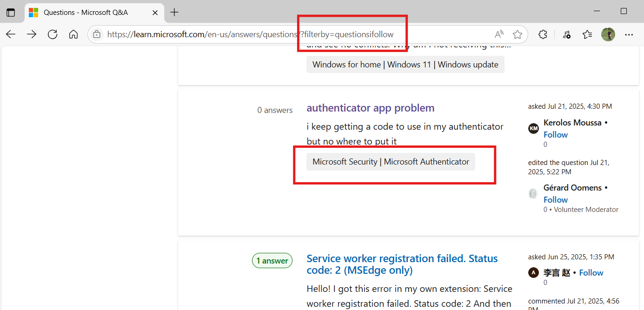
Task: Follow user Gérard Oomens
Action: click(556, 200)
